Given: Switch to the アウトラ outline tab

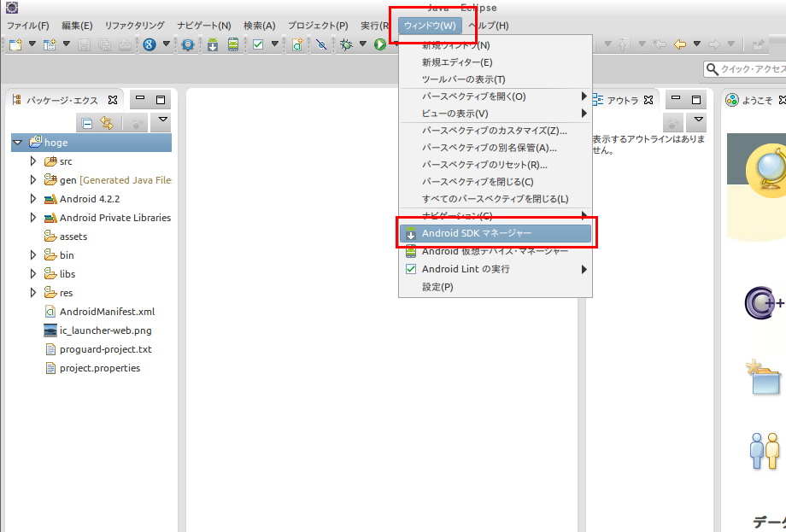Looking at the screenshot, I should click(x=623, y=100).
